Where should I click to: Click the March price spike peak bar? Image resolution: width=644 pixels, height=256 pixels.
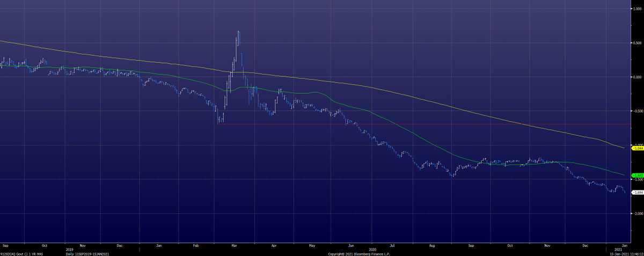coord(238,38)
